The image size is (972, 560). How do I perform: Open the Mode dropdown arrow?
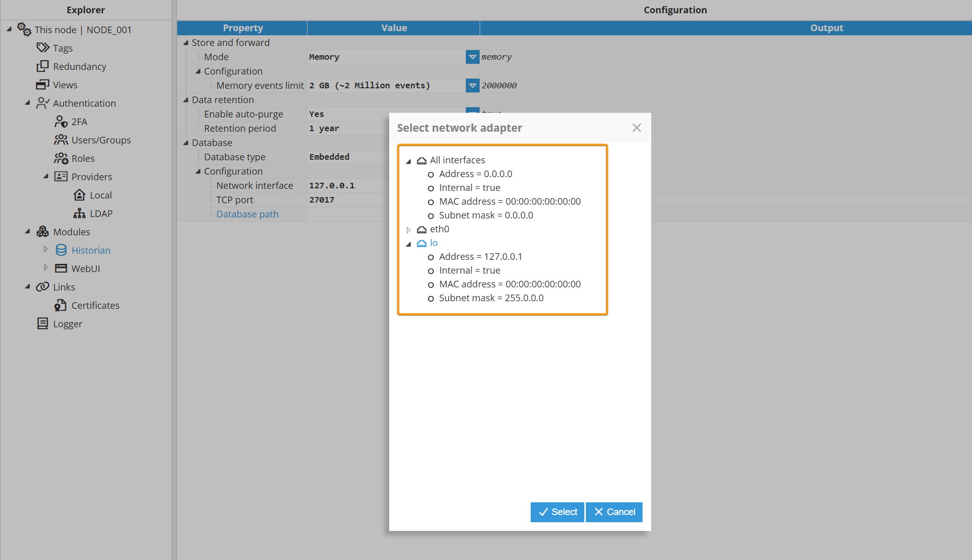click(x=472, y=57)
